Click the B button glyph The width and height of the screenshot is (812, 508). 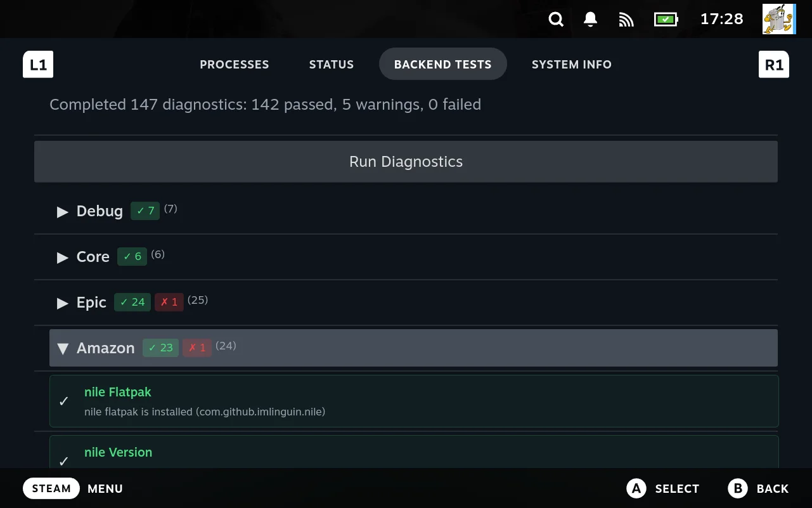(x=738, y=488)
